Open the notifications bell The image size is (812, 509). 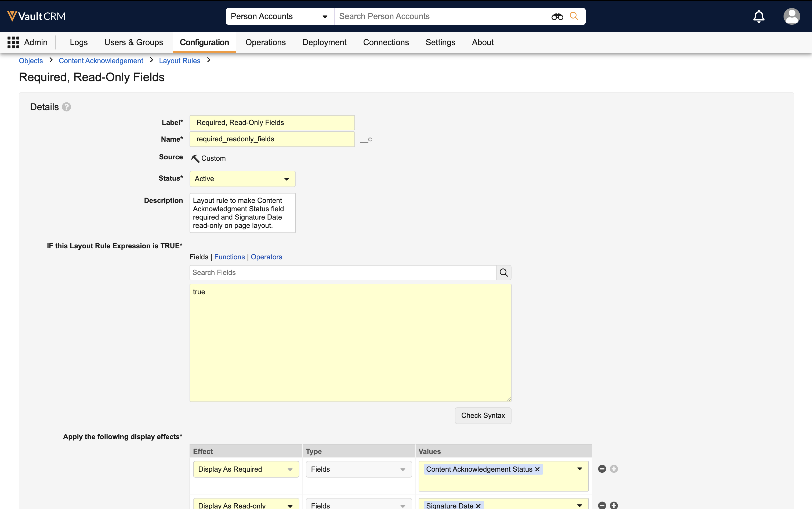[759, 16]
